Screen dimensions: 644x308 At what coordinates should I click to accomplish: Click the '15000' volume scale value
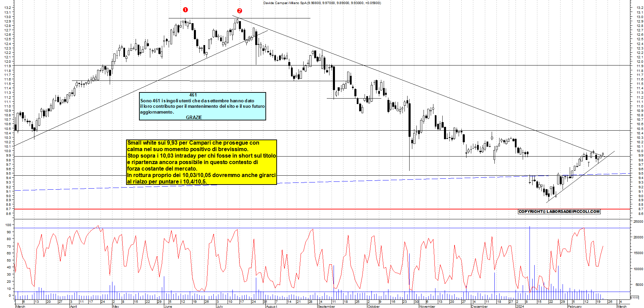point(638,253)
